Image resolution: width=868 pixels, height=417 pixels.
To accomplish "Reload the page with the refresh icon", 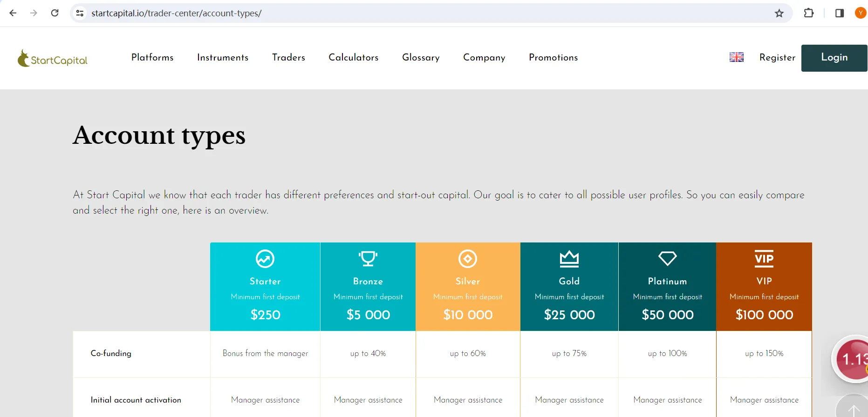I will click(55, 13).
